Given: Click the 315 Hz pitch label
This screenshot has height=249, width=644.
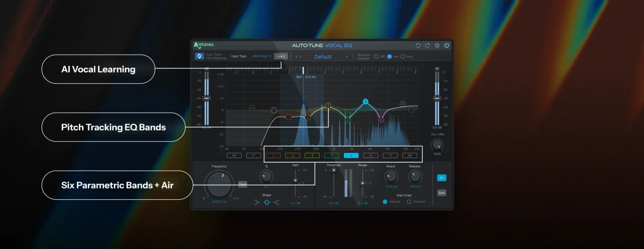Looking at the screenshot, I should pyautogui.click(x=310, y=77).
